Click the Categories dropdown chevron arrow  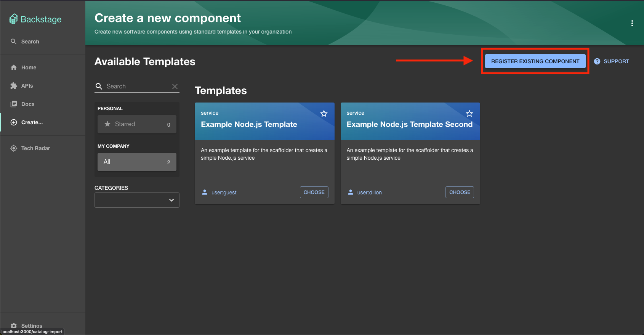(171, 200)
